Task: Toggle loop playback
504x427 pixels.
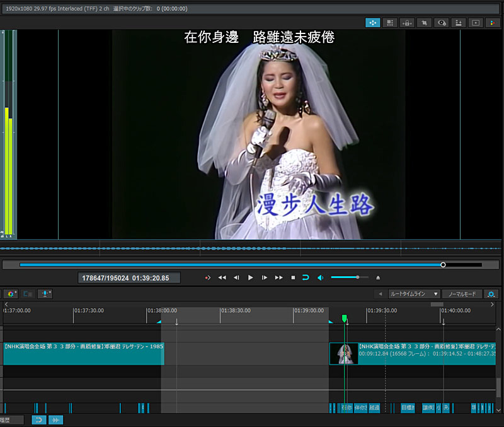Action: tap(306, 278)
